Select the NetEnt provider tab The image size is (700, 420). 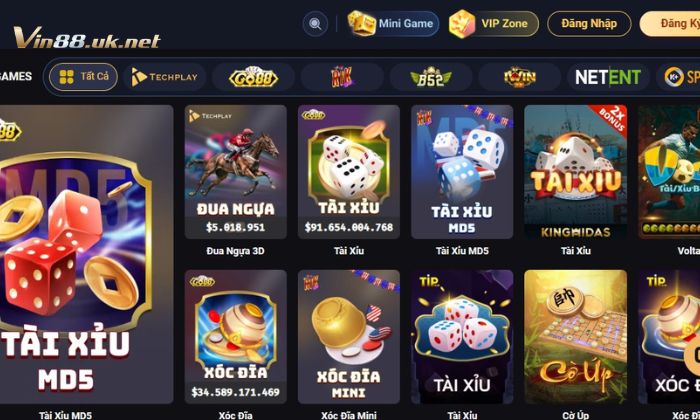click(608, 77)
